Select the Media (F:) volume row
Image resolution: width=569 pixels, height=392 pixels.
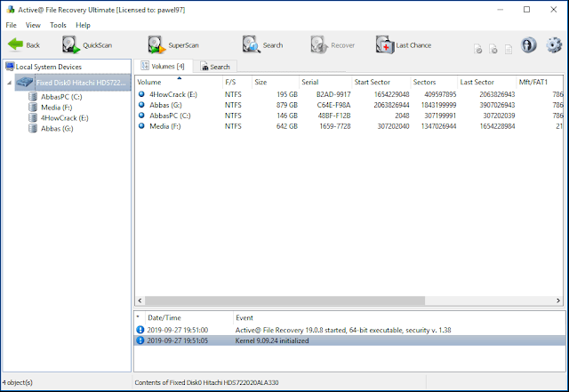coord(349,126)
